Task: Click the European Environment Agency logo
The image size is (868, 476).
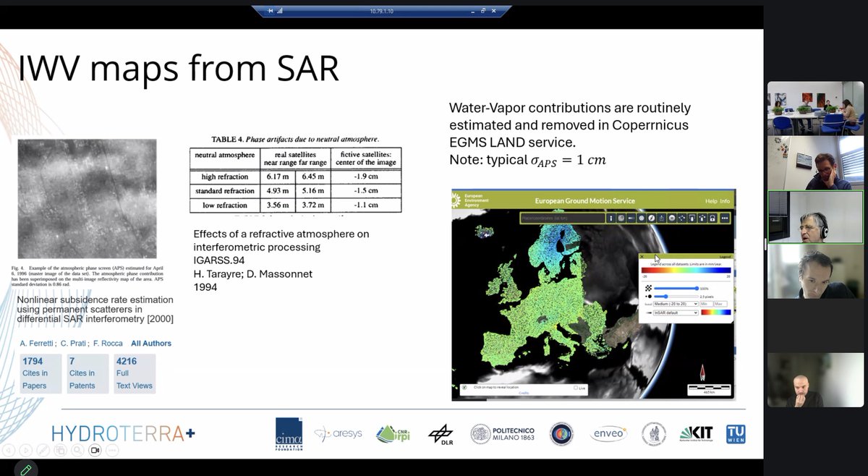Action: click(469, 200)
